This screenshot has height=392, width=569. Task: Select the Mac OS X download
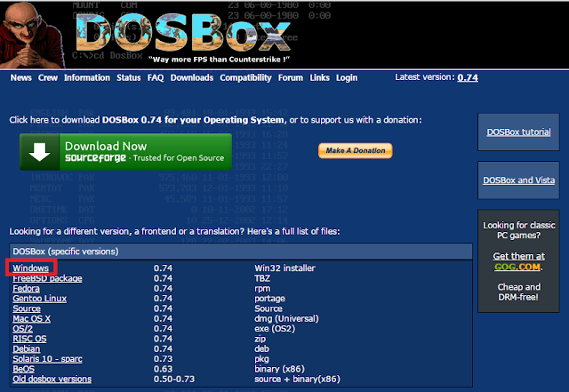click(32, 317)
